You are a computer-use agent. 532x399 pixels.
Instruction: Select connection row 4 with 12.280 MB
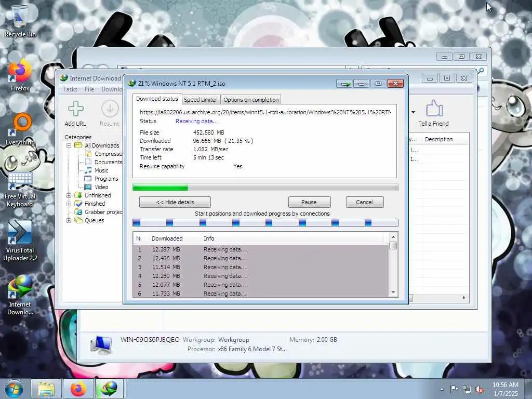pyautogui.click(x=261, y=276)
